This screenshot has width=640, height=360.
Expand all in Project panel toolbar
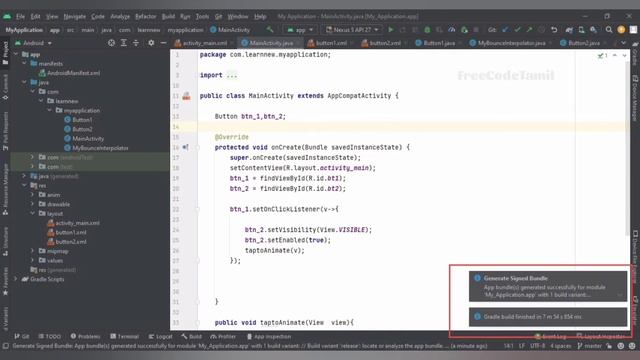coord(124,43)
